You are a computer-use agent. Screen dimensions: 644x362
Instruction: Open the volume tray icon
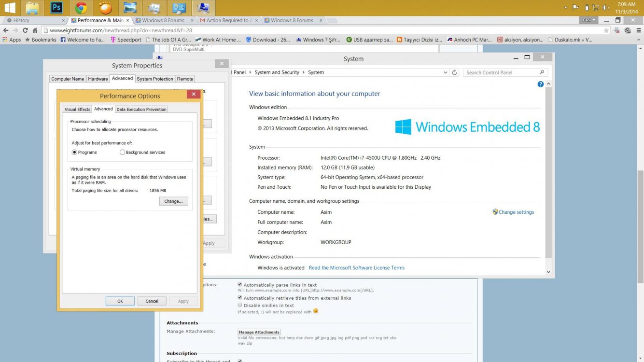click(606, 8)
